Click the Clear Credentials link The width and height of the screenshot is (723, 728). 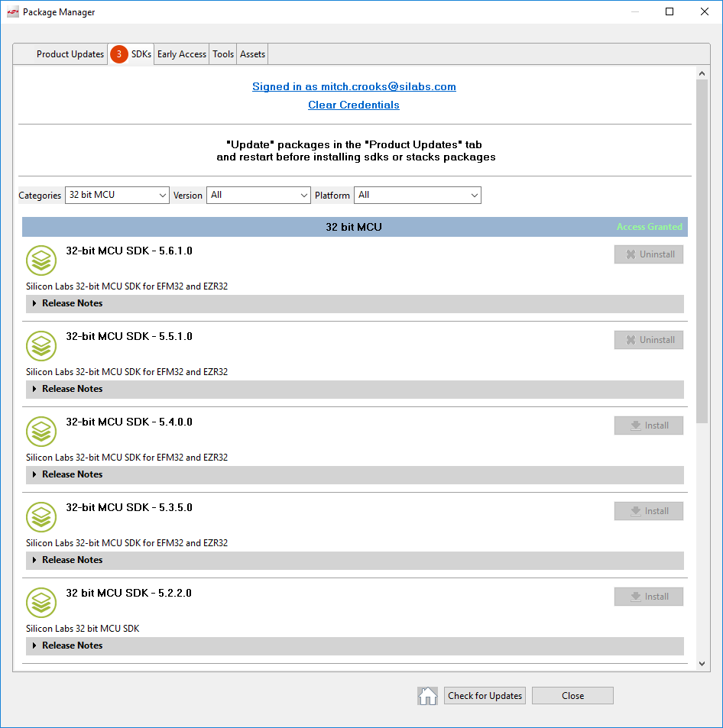[x=354, y=105]
